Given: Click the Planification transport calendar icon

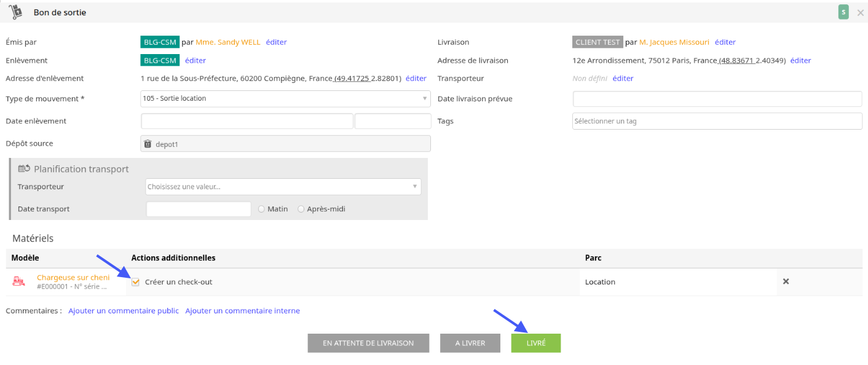Looking at the screenshot, I should pyautogui.click(x=25, y=168).
